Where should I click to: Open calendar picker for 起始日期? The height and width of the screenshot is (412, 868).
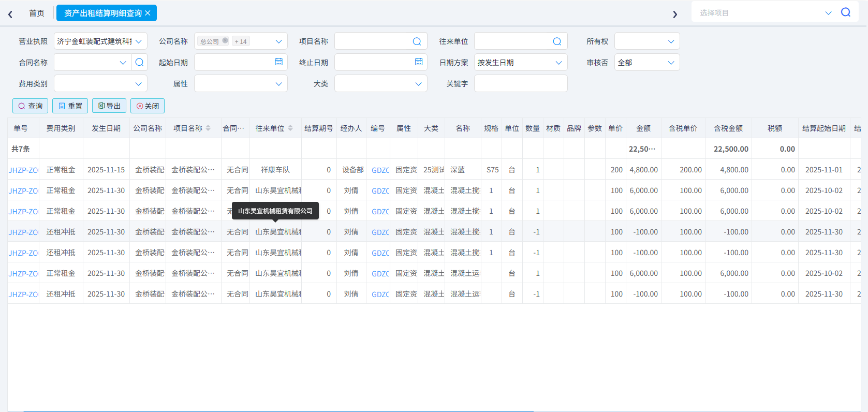pos(278,62)
